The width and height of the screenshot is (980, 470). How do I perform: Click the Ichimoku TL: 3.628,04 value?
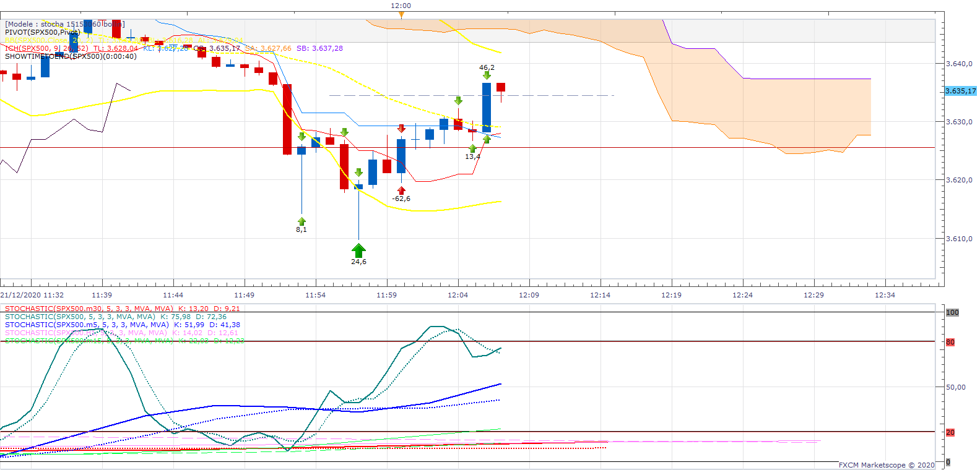point(116,48)
